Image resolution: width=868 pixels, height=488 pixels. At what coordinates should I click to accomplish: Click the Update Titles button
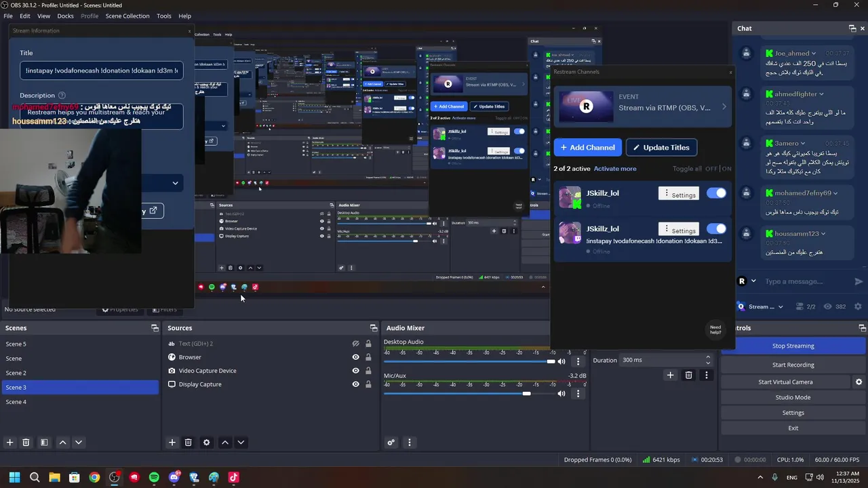[661, 147]
